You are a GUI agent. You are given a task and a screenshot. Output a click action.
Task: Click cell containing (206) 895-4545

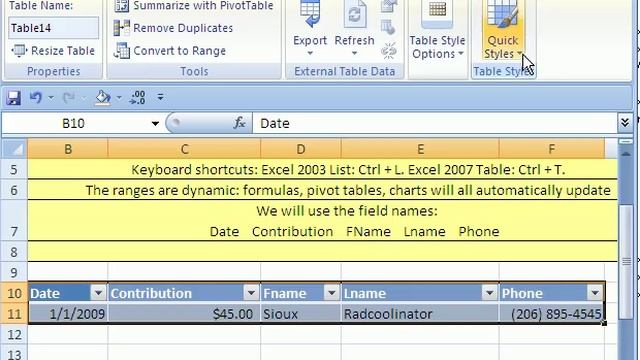pos(551,313)
